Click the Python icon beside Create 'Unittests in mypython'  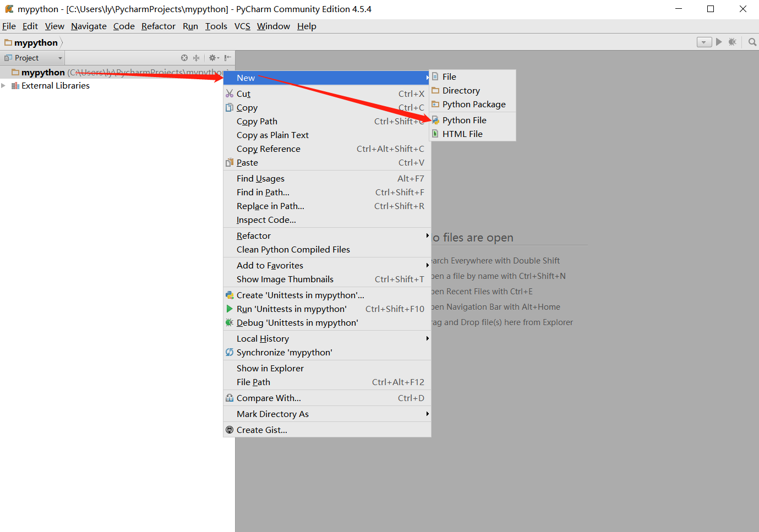coord(230,295)
